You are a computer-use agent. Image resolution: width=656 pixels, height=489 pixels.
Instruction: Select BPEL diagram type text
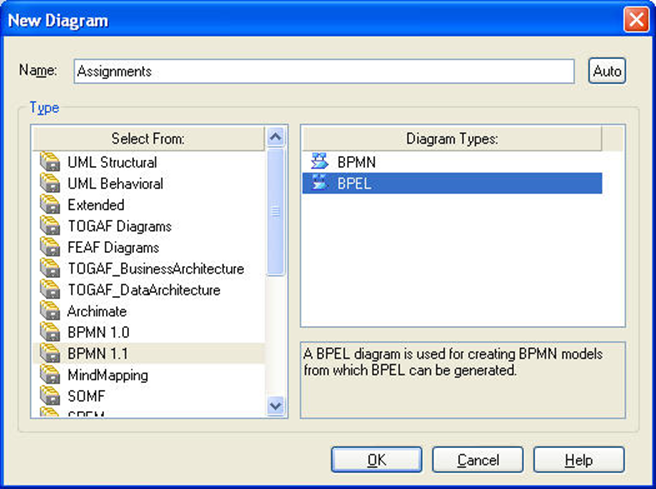354,184
